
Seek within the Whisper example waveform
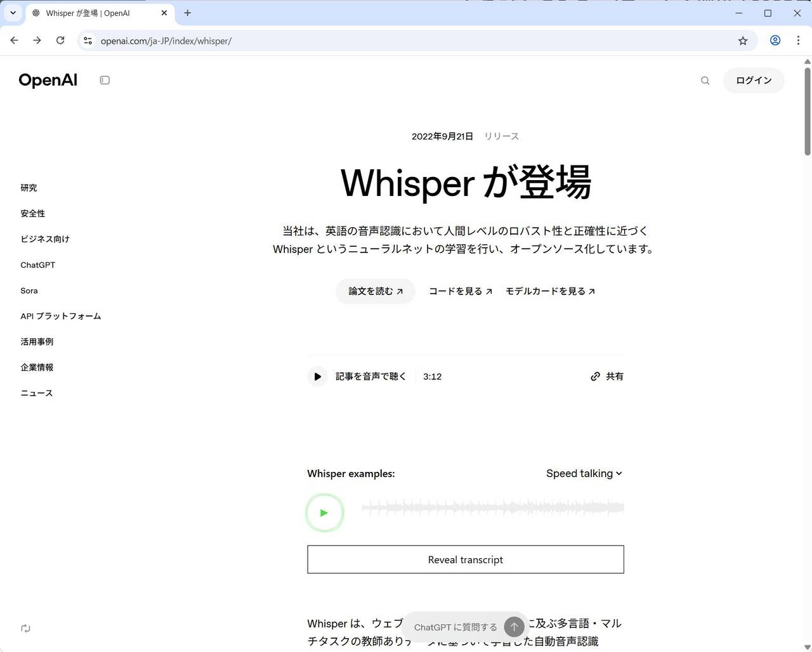(x=493, y=507)
